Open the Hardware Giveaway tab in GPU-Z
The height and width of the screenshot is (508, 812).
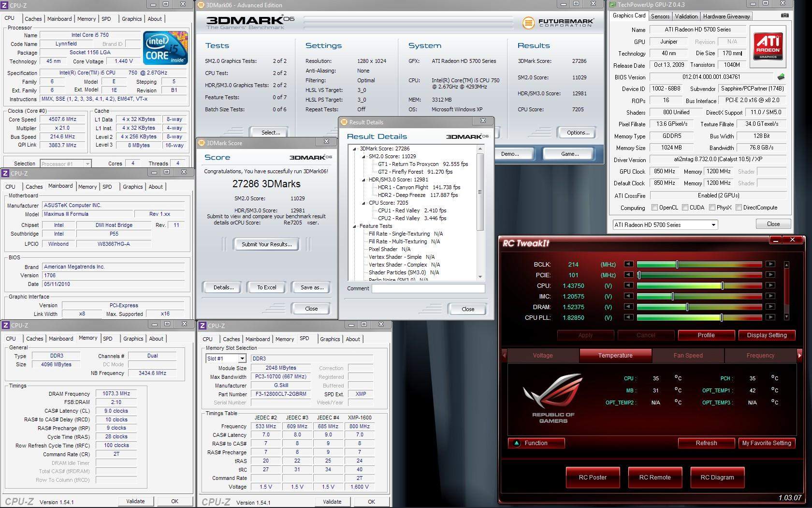click(726, 16)
